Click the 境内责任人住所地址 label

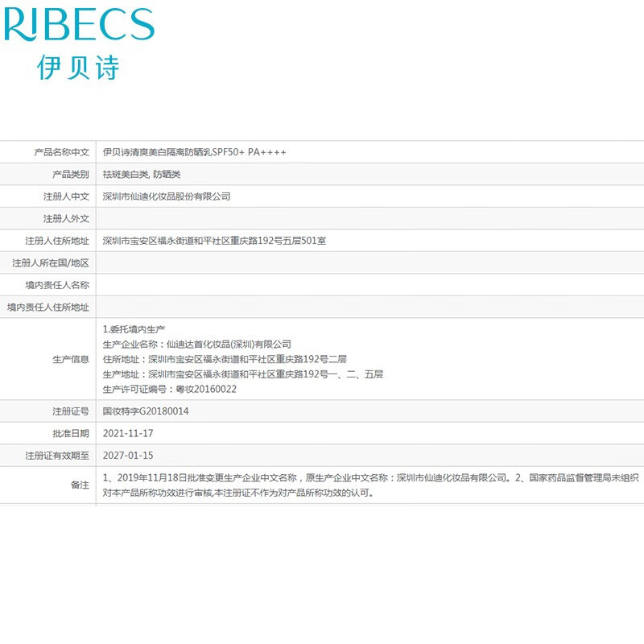[x=48, y=308]
